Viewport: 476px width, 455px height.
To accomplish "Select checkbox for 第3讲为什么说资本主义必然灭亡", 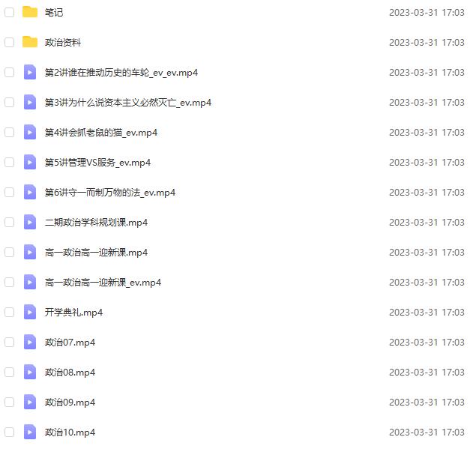I will click(10, 102).
